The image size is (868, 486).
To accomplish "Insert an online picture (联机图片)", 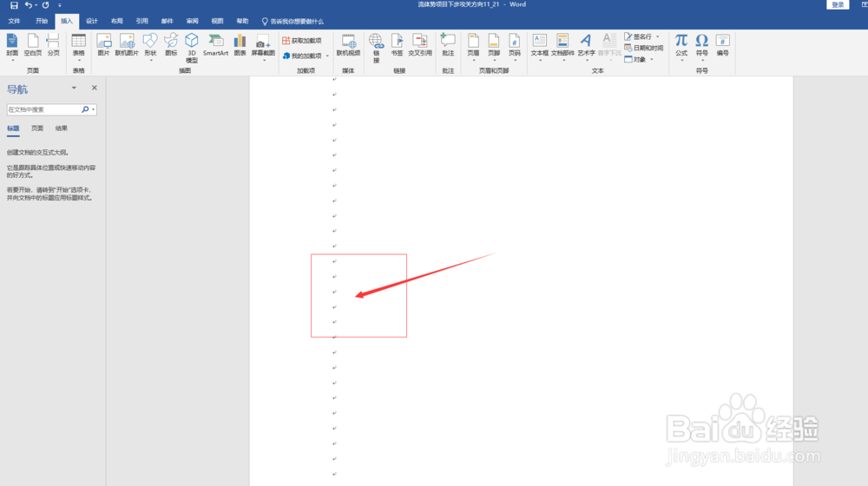I will pyautogui.click(x=127, y=45).
